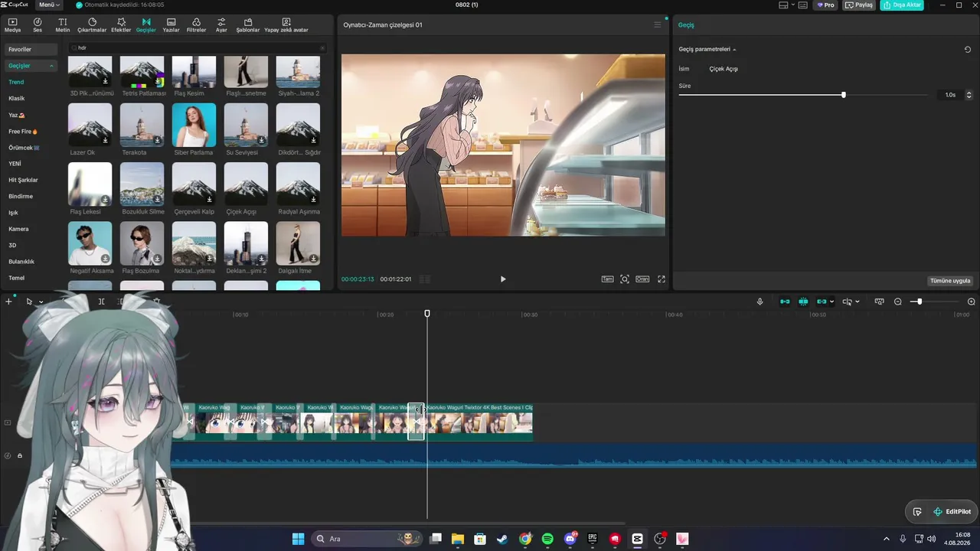This screenshot has height=551, width=980.
Task: Play the preview video
Action: click(x=503, y=279)
